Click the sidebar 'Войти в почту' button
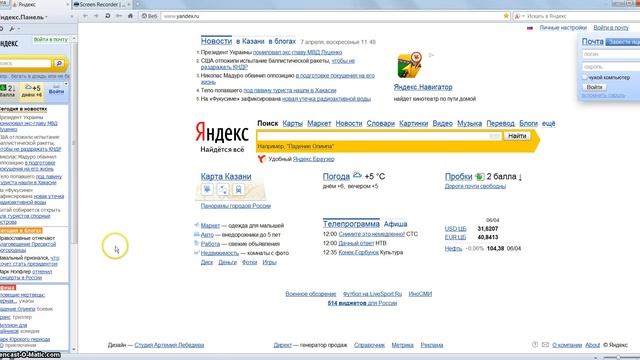Image resolution: width=640 pixels, height=360 pixels. [51, 40]
